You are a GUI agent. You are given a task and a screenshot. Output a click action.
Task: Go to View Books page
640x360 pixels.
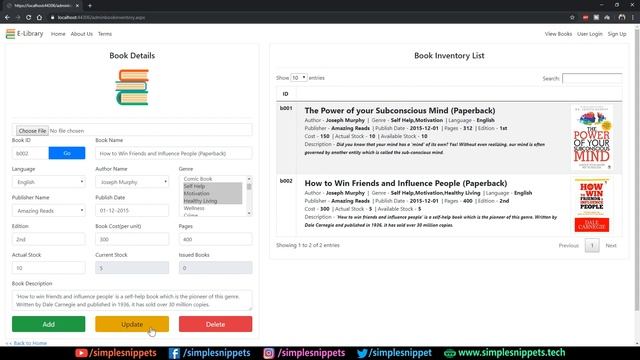click(x=558, y=34)
